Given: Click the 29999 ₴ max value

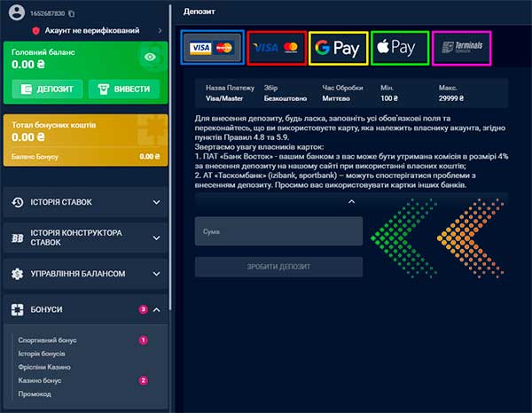Looking at the screenshot, I should (x=451, y=98).
